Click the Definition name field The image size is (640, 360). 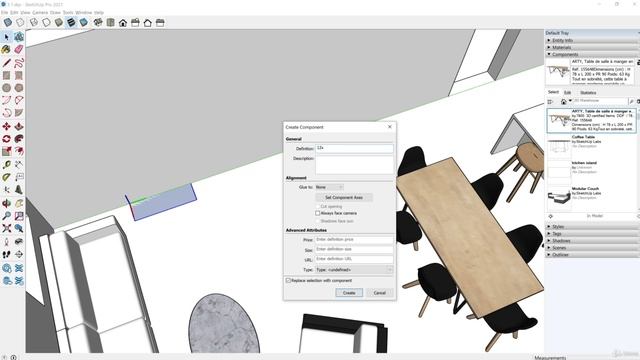354,148
